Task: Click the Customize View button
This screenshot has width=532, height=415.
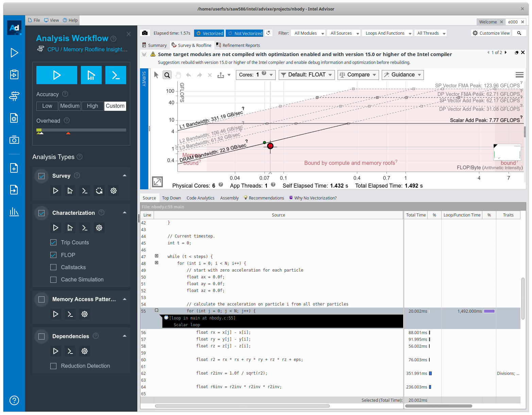Action: pyautogui.click(x=491, y=33)
